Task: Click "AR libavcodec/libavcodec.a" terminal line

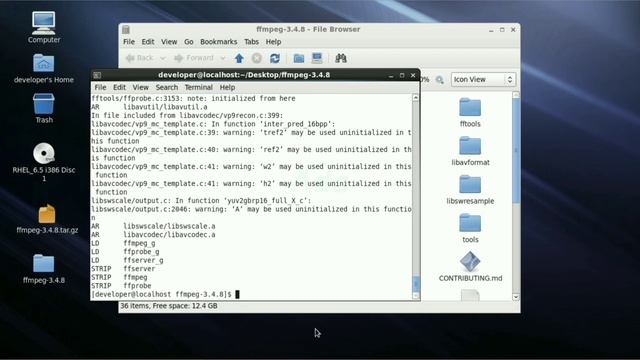Action: (153, 235)
